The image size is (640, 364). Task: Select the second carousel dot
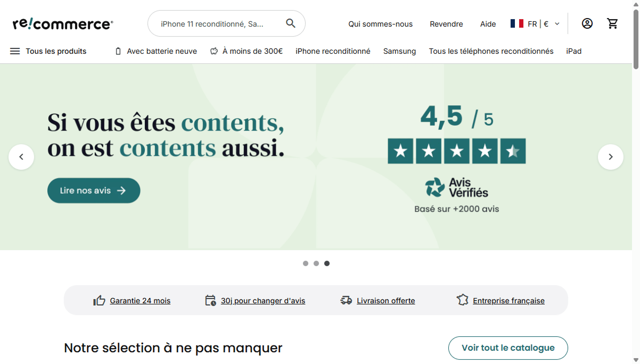[316, 263]
